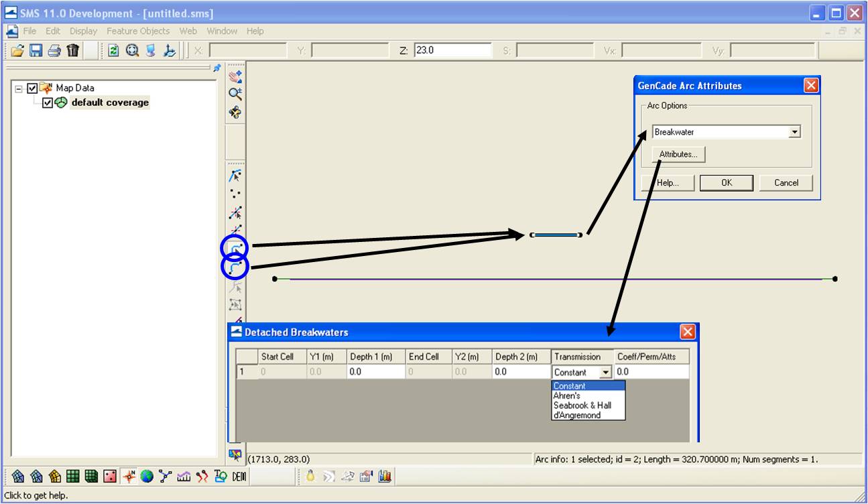Click OK in GenCade Arc Attributes
Image resolution: width=868 pixels, height=504 pixels.
tap(727, 182)
